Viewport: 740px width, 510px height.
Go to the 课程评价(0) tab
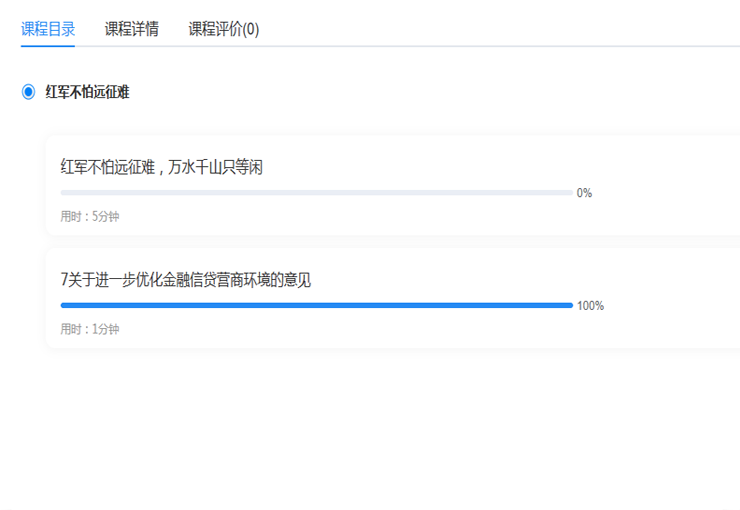click(x=223, y=29)
